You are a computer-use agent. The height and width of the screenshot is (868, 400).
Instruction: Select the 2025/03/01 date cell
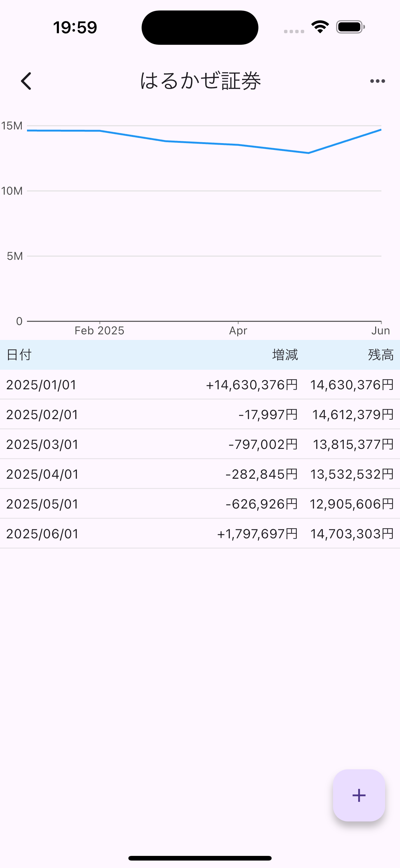42,445
